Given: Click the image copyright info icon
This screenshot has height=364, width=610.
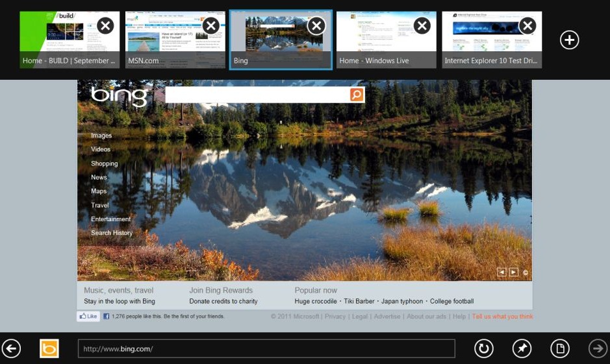Looking at the screenshot, I should click(526, 273).
